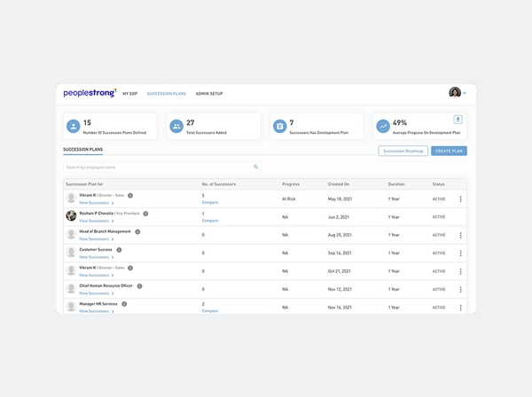Open the user profile dropdown
The height and width of the screenshot is (397, 532).
point(458,93)
